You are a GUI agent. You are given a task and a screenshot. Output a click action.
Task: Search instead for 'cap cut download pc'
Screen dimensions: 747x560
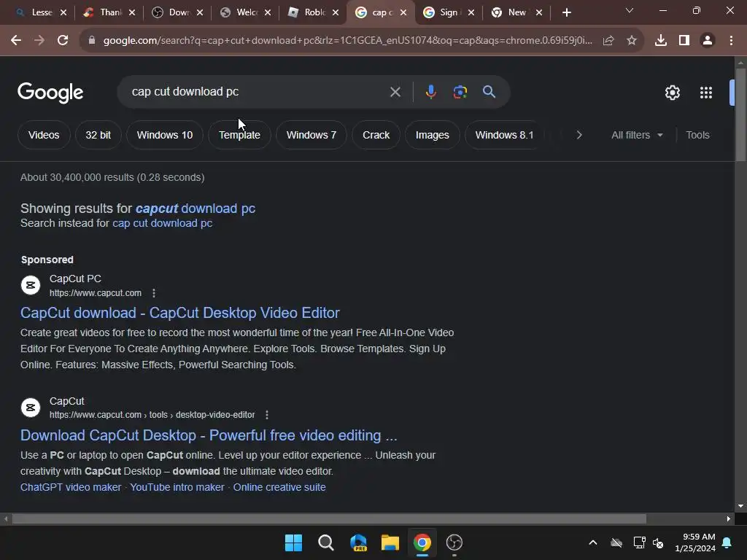tap(163, 223)
